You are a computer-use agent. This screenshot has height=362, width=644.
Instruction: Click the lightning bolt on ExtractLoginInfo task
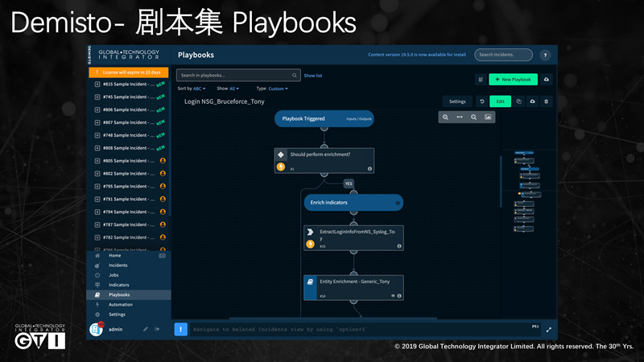click(311, 245)
